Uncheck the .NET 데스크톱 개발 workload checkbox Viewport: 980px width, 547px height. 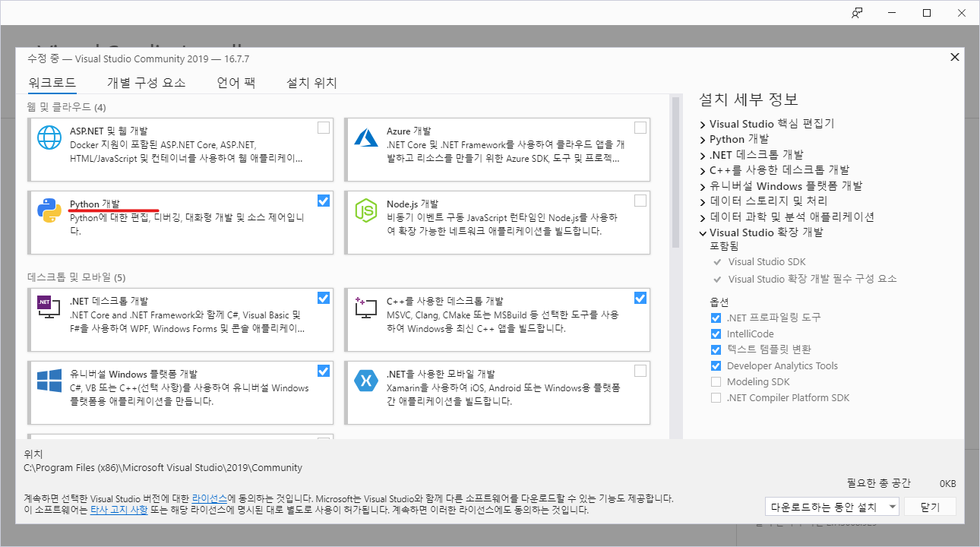coord(324,298)
